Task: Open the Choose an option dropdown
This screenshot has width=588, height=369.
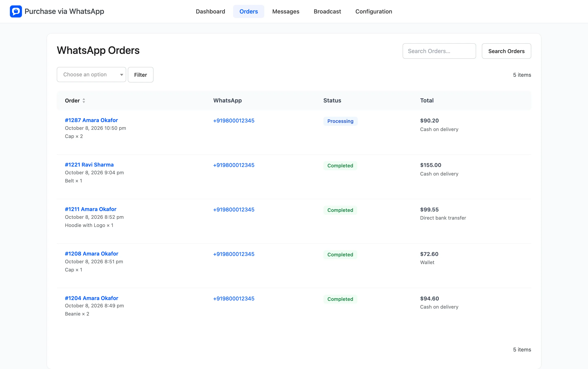Action: pyautogui.click(x=91, y=74)
